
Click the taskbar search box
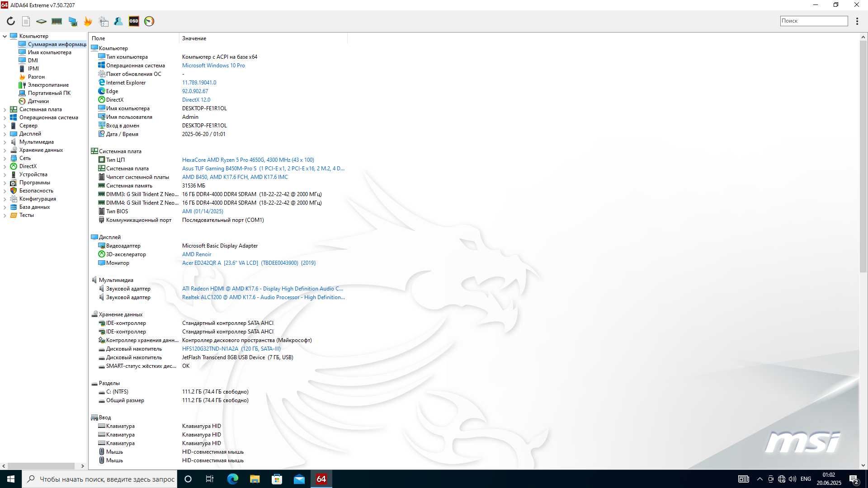pyautogui.click(x=99, y=479)
